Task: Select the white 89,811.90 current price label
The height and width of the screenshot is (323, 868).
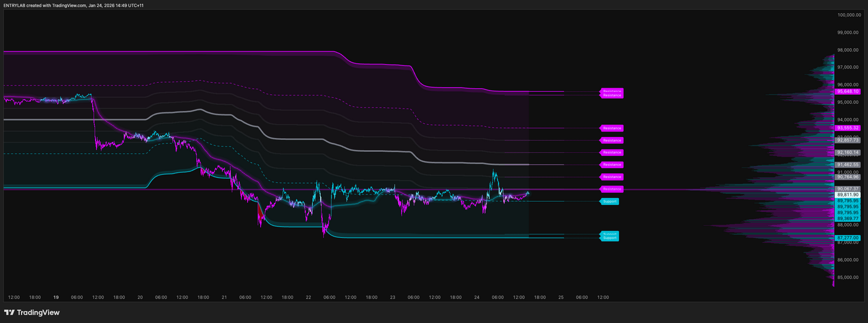Action: point(848,195)
